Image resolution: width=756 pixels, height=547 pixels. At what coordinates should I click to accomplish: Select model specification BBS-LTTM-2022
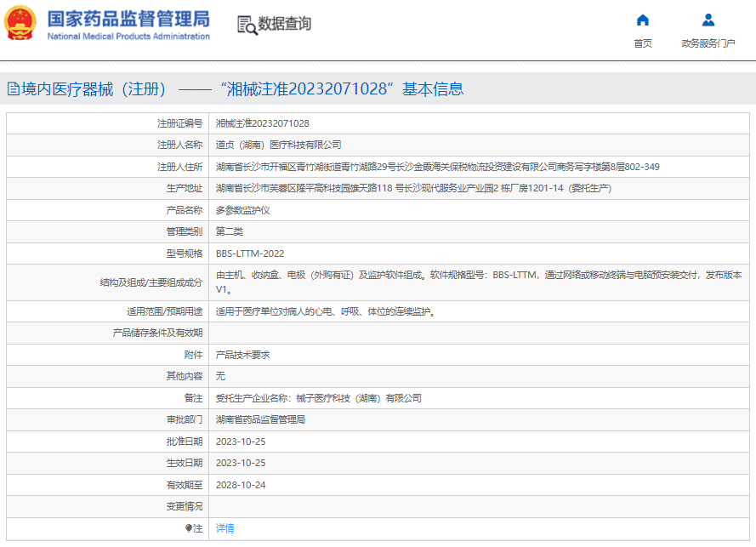click(250, 254)
